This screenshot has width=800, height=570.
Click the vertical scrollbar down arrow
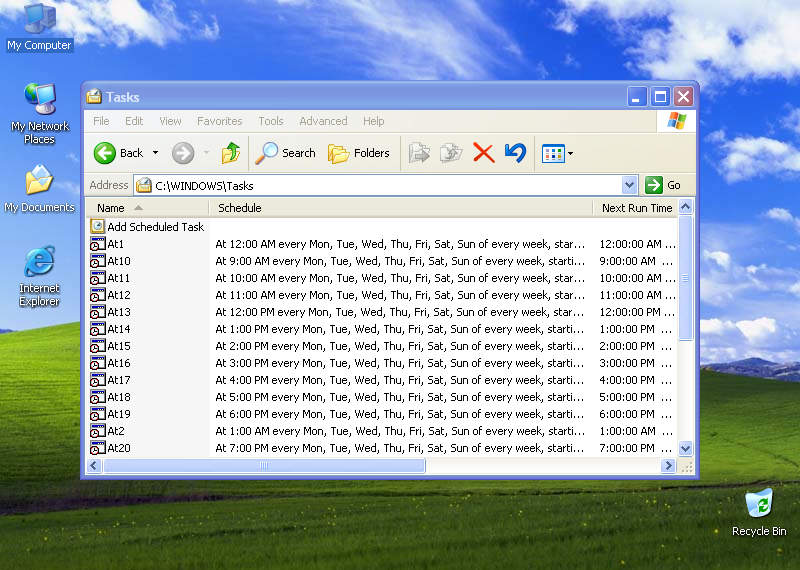pyautogui.click(x=685, y=449)
